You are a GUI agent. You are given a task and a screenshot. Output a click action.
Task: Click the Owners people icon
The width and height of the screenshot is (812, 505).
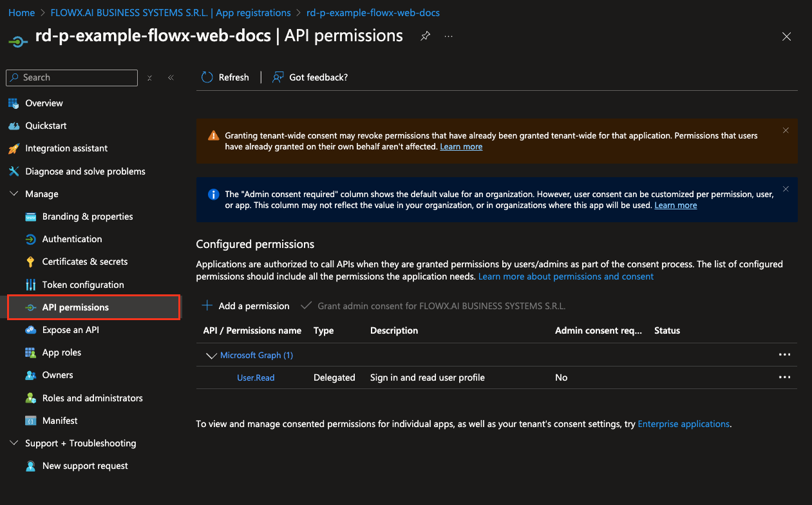click(x=30, y=375)
